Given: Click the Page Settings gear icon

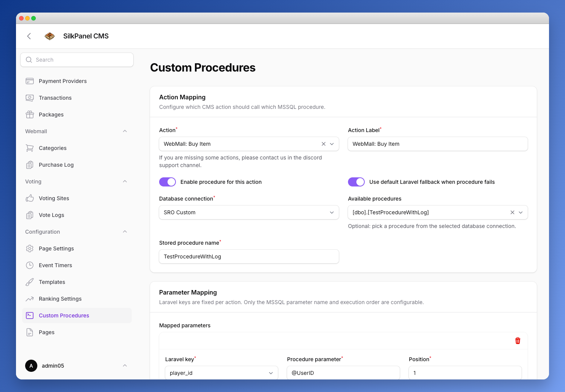Looking at the screenshot, I should pos(30,249).
